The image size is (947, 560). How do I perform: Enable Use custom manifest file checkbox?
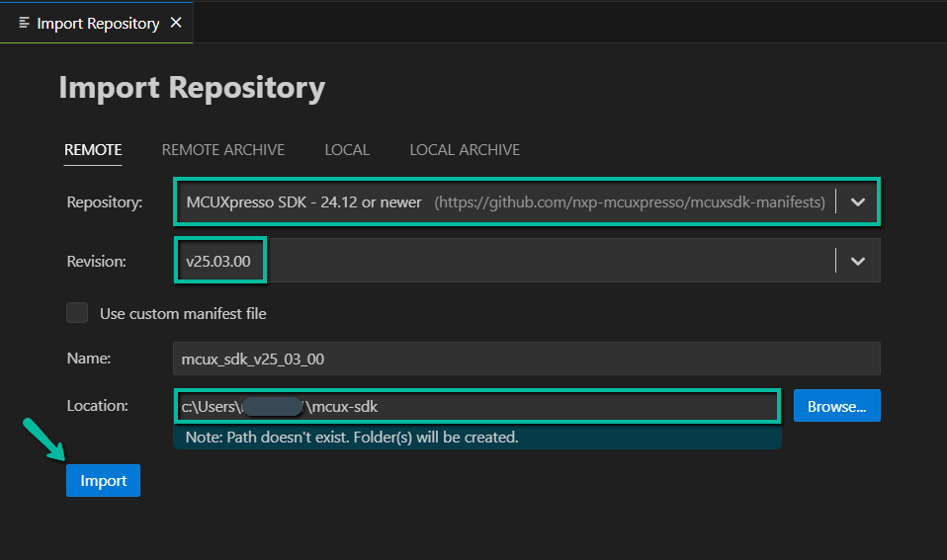coord(77,312)
